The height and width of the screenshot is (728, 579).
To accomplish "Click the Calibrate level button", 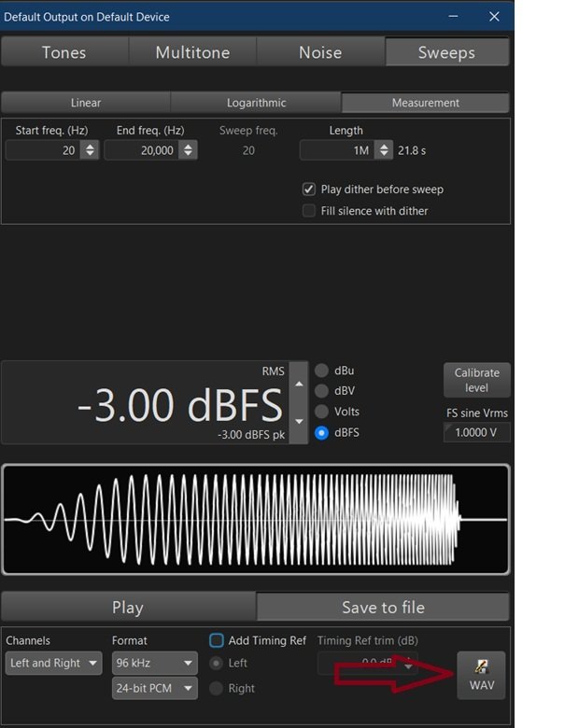I will point(476,380).
